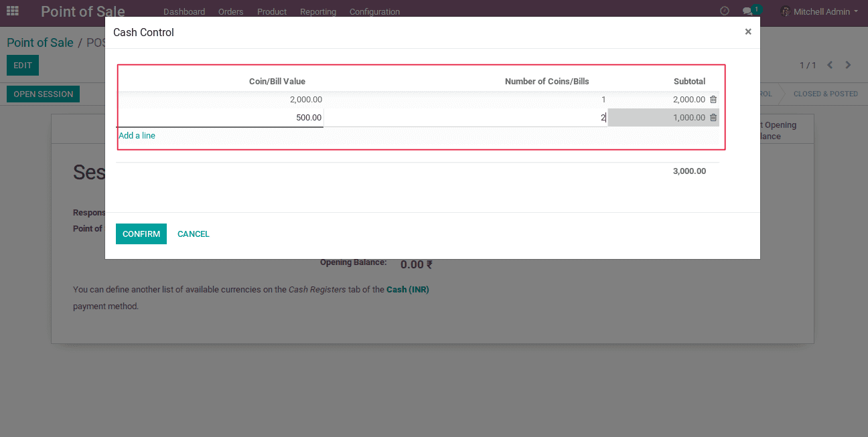
Task: Click the Mitchell Admin avatar icon
Action: click(x=786, y=11)
